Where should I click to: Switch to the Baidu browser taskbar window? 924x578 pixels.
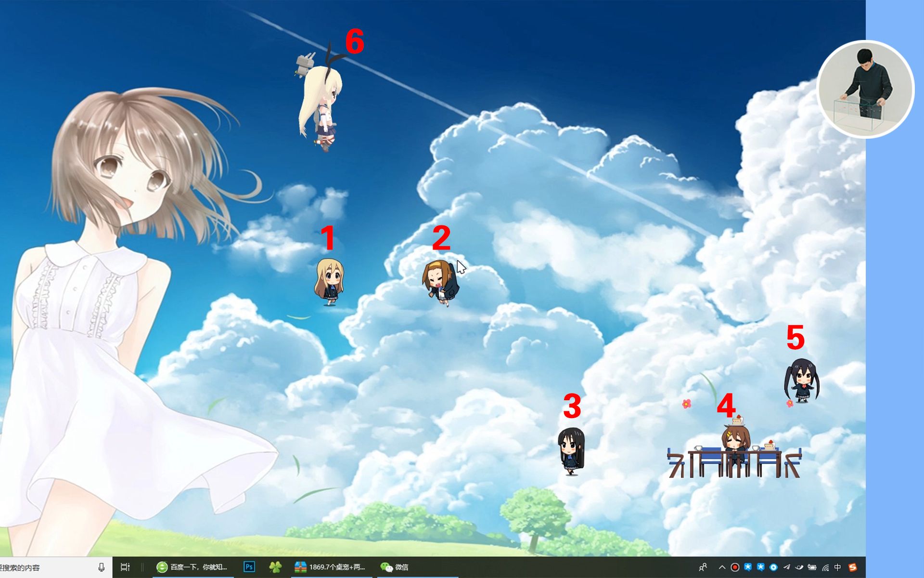tap(192, 567)
